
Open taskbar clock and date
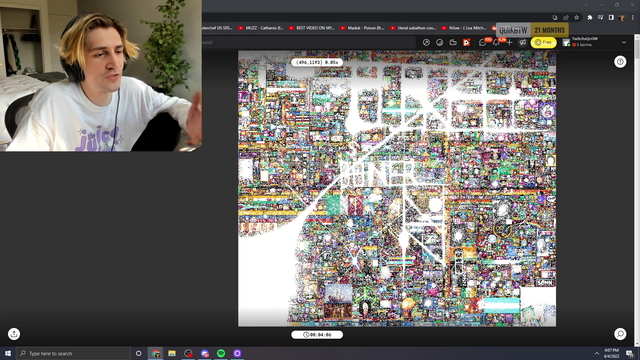click(x=611, y=353)
